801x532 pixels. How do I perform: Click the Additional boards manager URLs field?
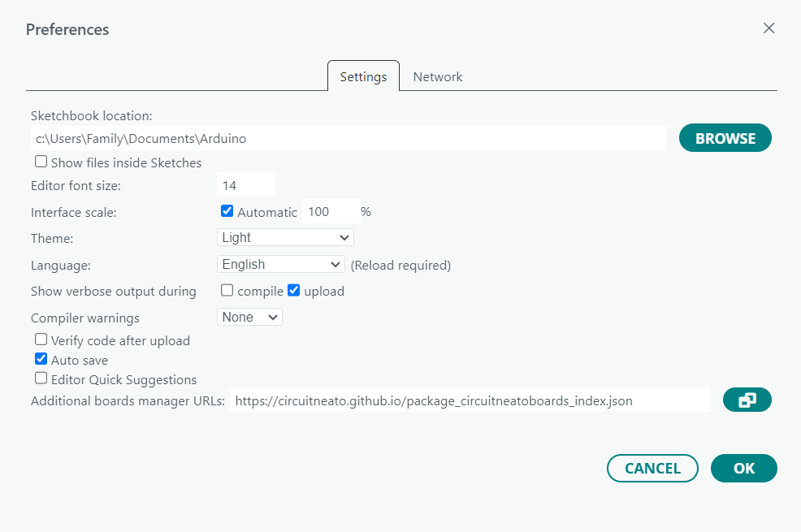(470, 400)
